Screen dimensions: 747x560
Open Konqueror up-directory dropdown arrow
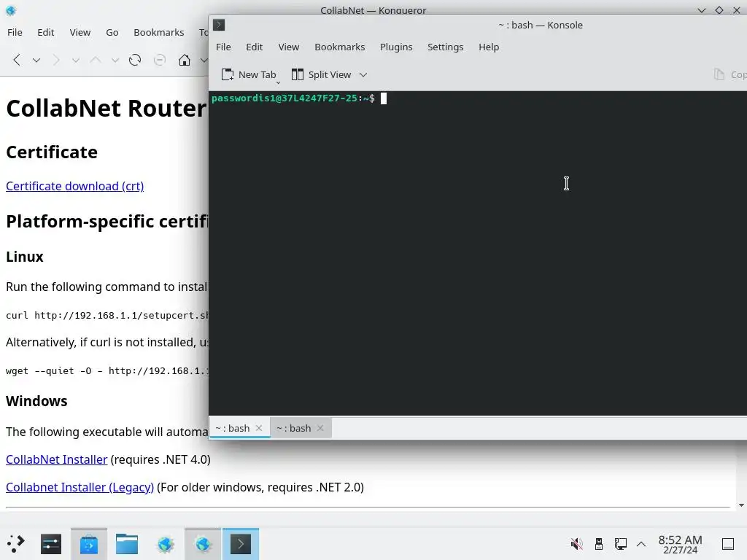(x=115, y=61)
